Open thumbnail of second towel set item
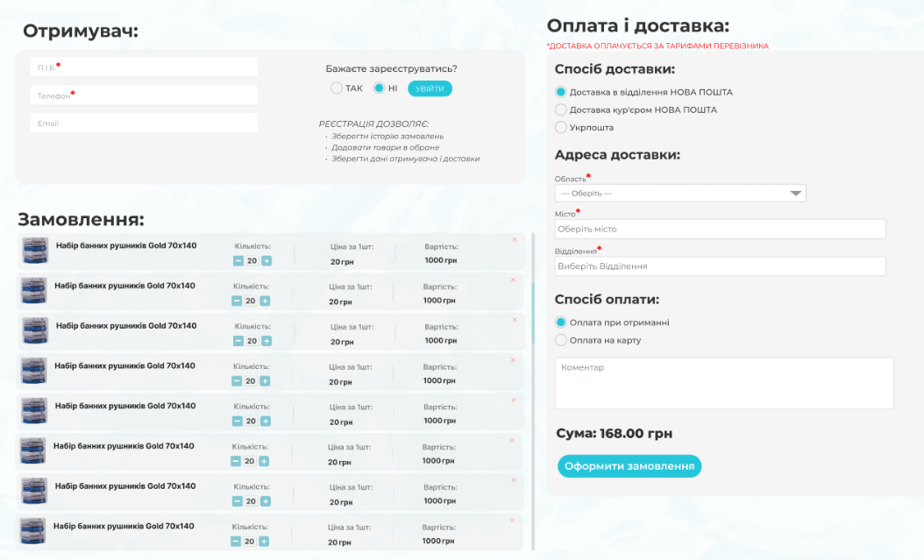 tap(34, 290)
